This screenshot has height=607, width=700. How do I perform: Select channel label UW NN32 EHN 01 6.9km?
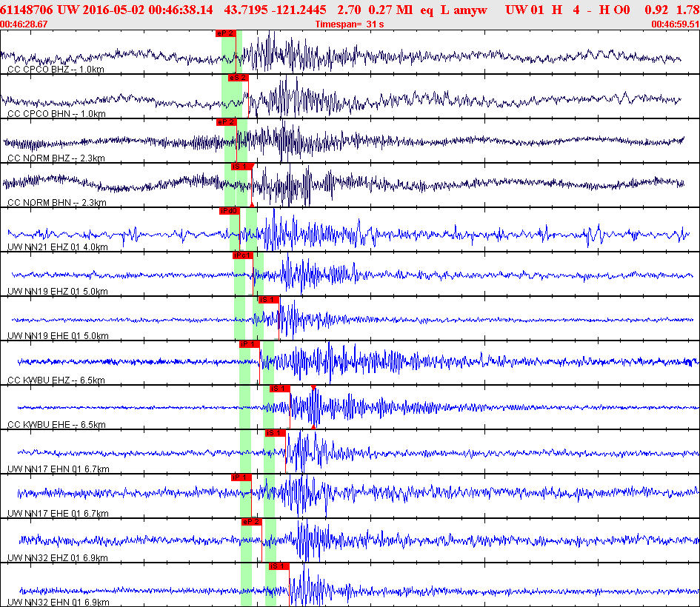point(59,602)
